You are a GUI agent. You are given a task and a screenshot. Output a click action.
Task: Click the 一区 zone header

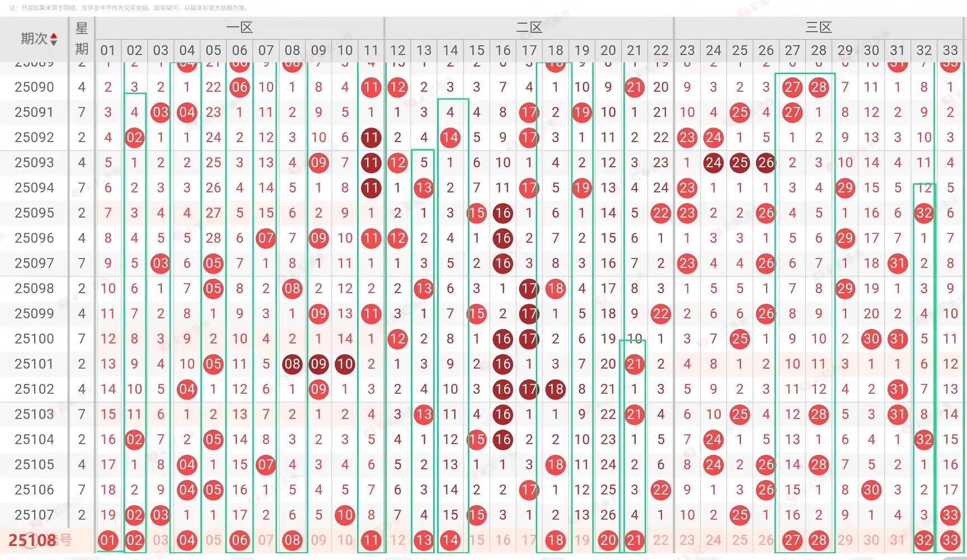coord(240,27)
